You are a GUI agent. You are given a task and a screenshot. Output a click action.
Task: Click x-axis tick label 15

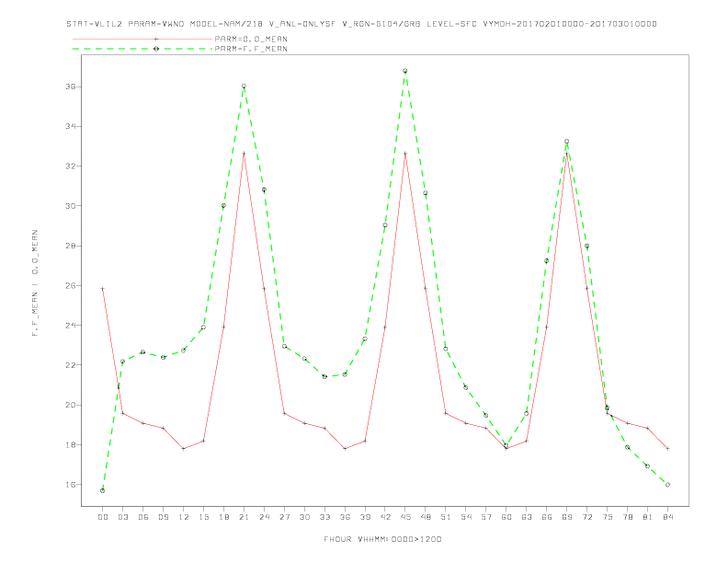coord(203,517)
